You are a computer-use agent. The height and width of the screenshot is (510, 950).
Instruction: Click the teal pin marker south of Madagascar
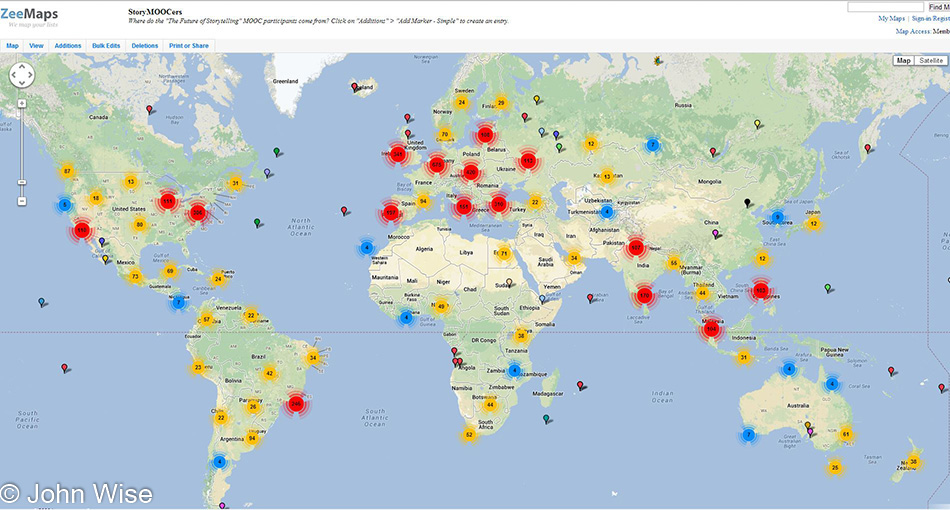[x=546, y=419]
